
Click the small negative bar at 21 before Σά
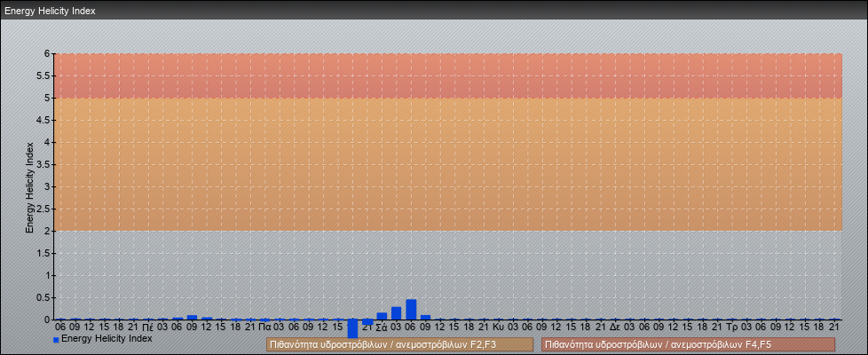tap(367, 322)
